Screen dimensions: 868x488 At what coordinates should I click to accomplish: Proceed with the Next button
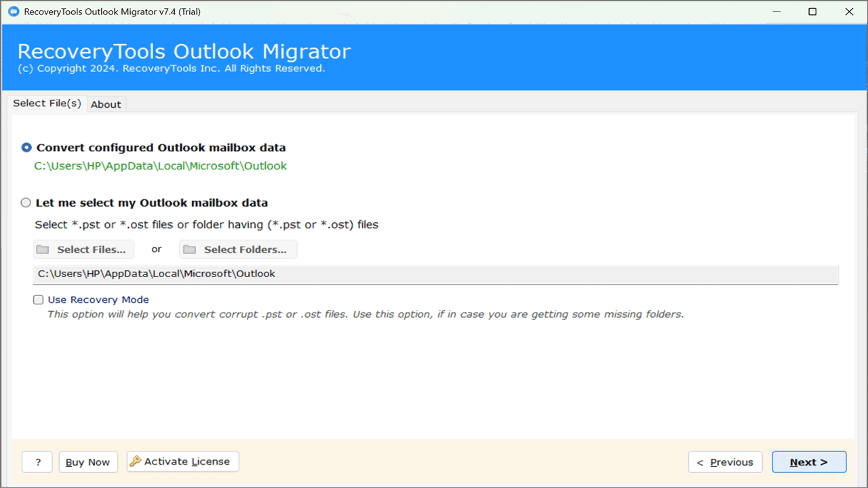(809, 462)
